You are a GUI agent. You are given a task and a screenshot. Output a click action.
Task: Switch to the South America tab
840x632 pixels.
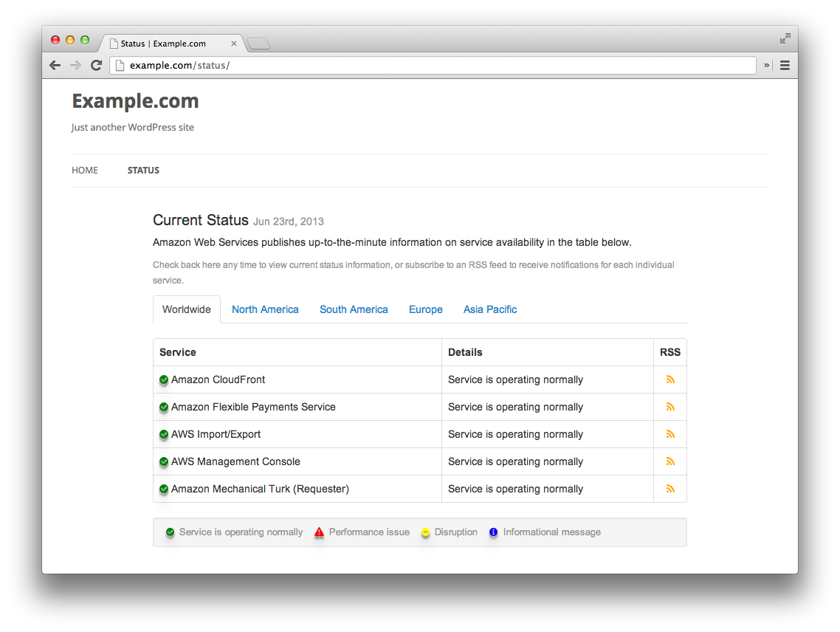[x=354, y=309]
